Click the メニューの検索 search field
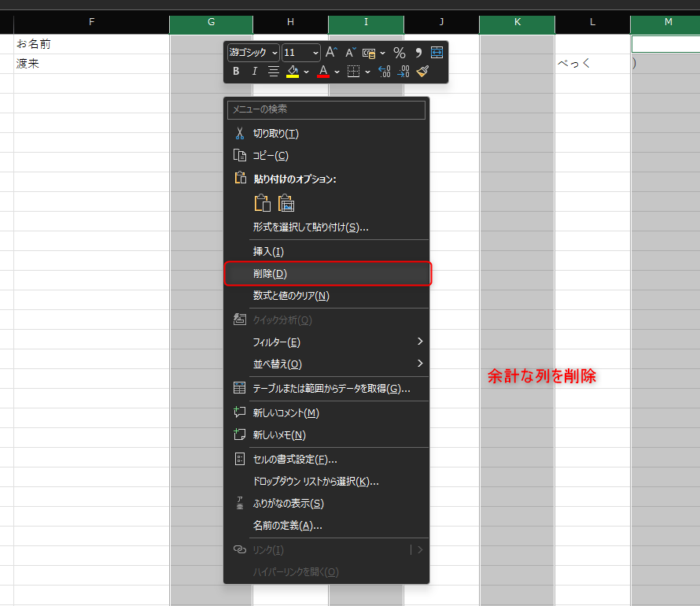This screenshot has height=606, width=700. 326,109
